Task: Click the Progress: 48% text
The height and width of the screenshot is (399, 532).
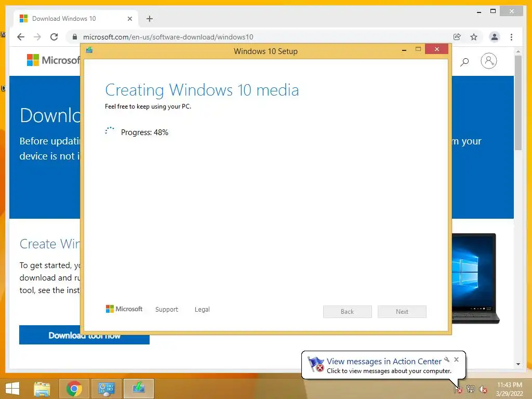Action: [144, 132]
